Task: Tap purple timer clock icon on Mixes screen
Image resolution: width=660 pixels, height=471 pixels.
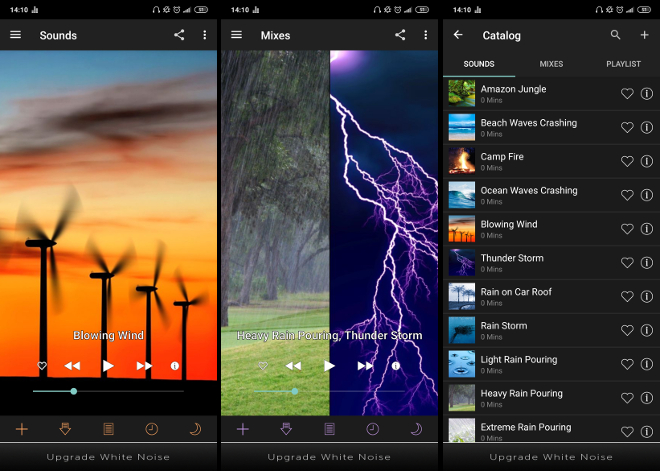Action: tap(372, 429)
